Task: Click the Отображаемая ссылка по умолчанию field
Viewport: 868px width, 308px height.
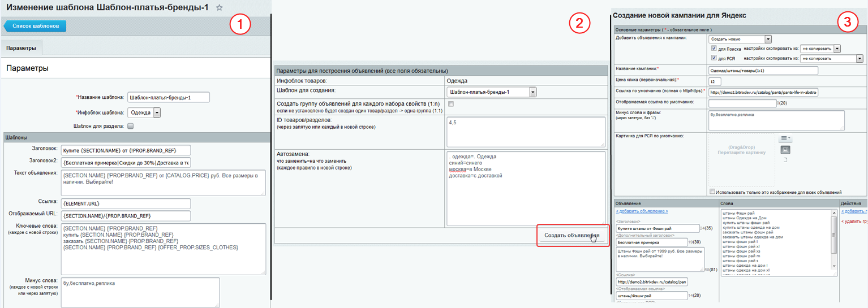Action: [x=742, y=103]
